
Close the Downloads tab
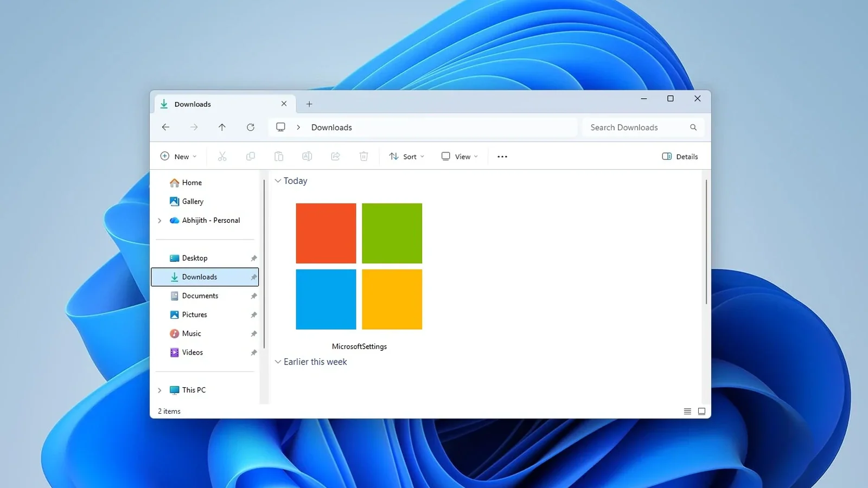tap(284, 104)
